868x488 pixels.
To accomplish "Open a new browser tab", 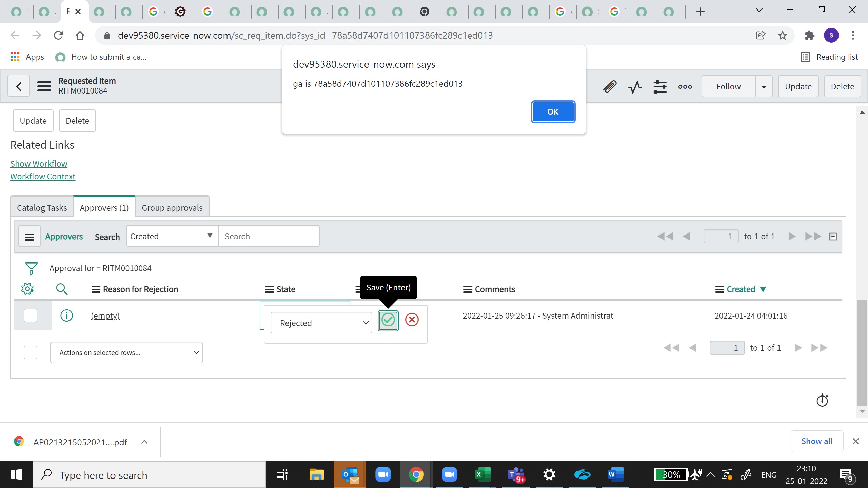I will tap(701, 12).
